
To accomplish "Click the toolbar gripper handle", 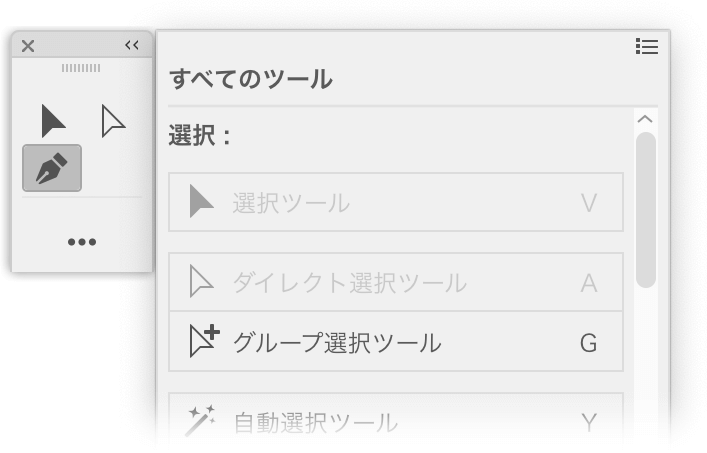I will [x=81, y=68].
